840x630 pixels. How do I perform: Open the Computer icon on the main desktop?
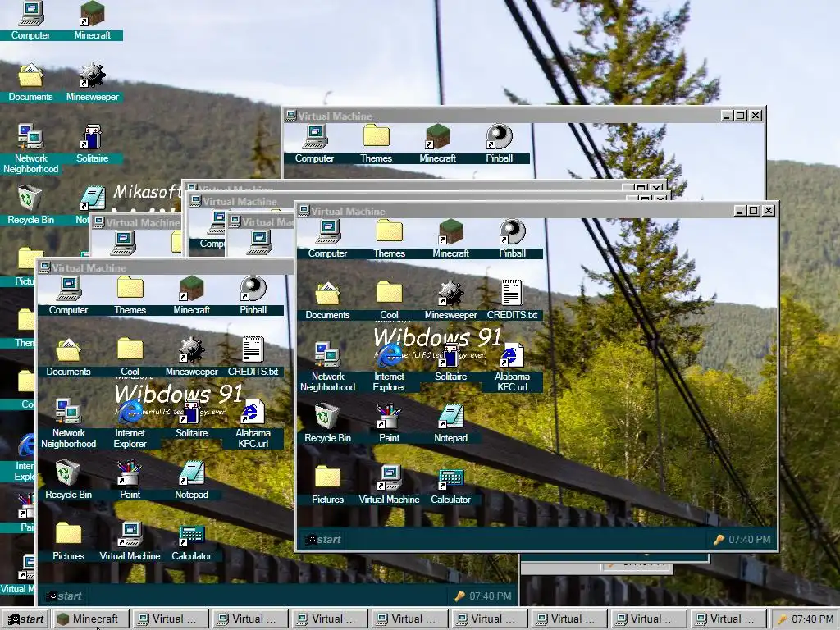coord(30,21)
